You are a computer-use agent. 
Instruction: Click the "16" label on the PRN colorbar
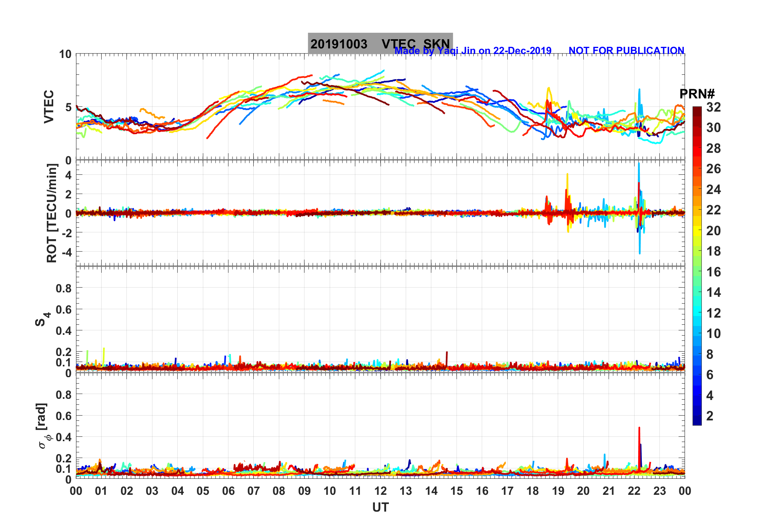point(714,272)
